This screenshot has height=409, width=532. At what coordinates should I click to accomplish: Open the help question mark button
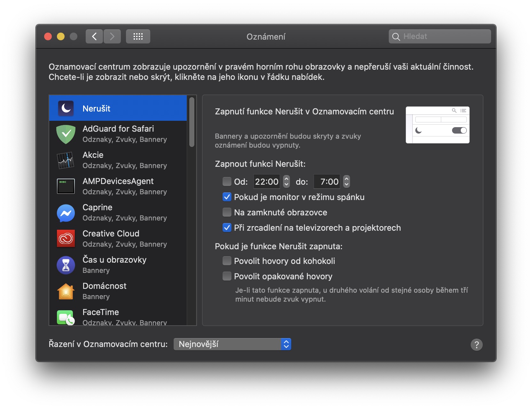(x=476, y=344)
